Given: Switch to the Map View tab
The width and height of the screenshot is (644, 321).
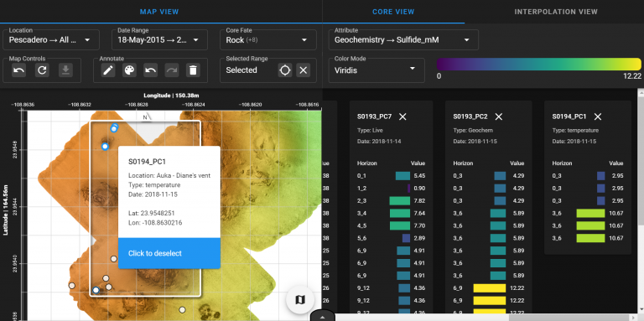Looking at the screenshot, I should click(159, 12).
